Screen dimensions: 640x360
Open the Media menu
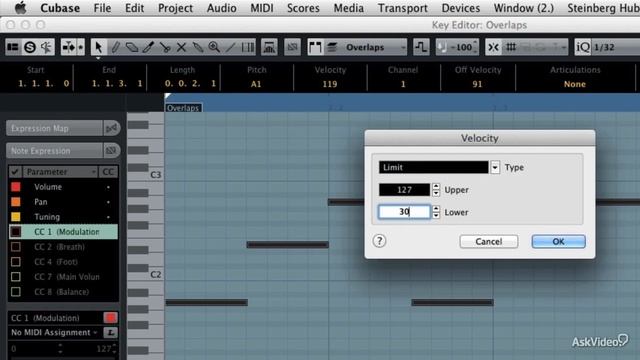tap(349, 8)
